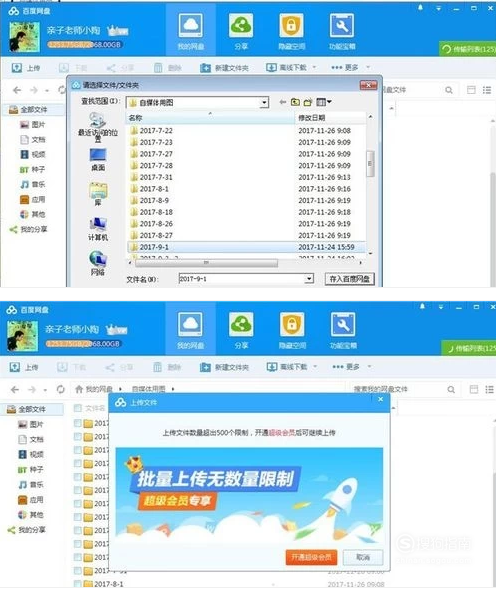The height and width of the screenshot is (590, 496).
Task: Open 图片 category in sidebar beside file chooser
Action: tap(33, 125)
